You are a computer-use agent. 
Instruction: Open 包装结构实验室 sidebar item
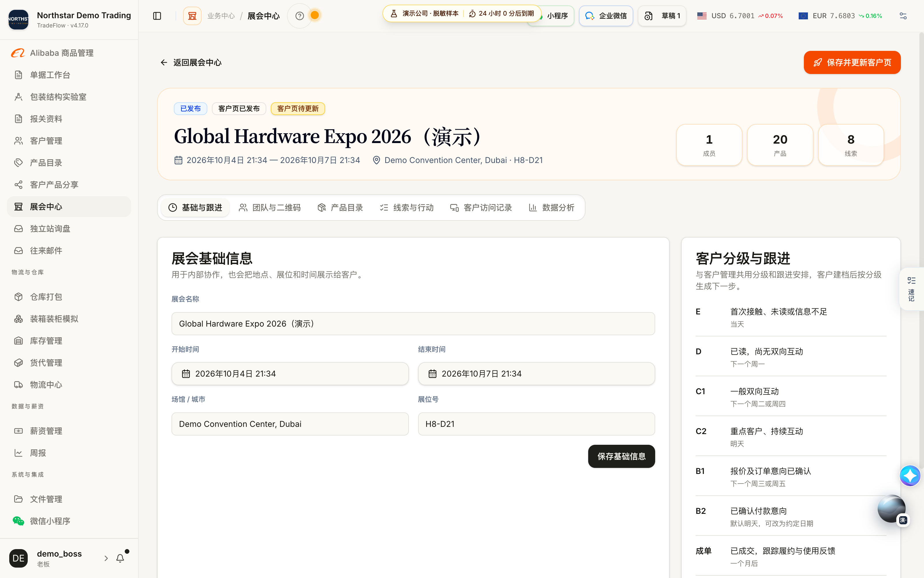[x=69, y=97]
